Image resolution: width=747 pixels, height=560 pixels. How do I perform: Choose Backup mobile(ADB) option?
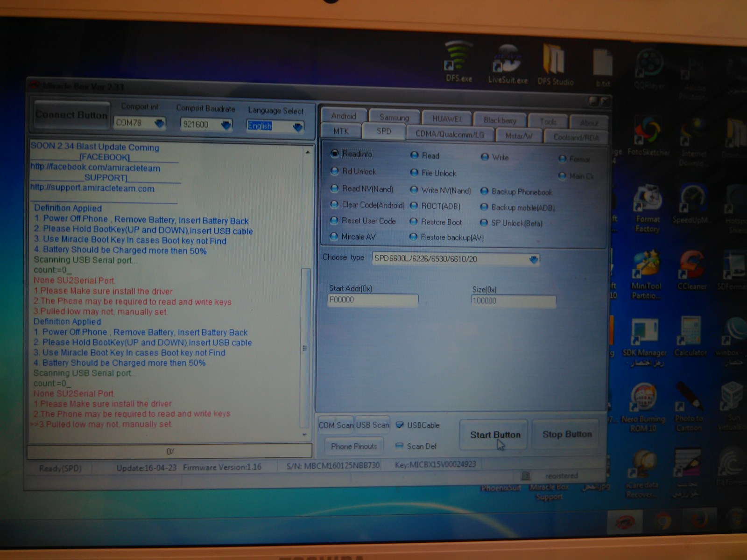pyautogui.click(x=518, y=208)
